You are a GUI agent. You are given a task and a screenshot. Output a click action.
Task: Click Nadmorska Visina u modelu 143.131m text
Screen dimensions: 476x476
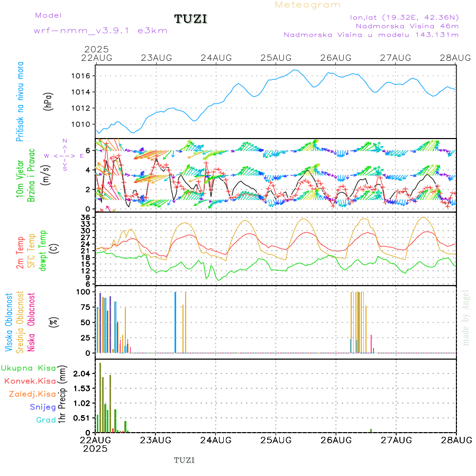pos(371,34)
